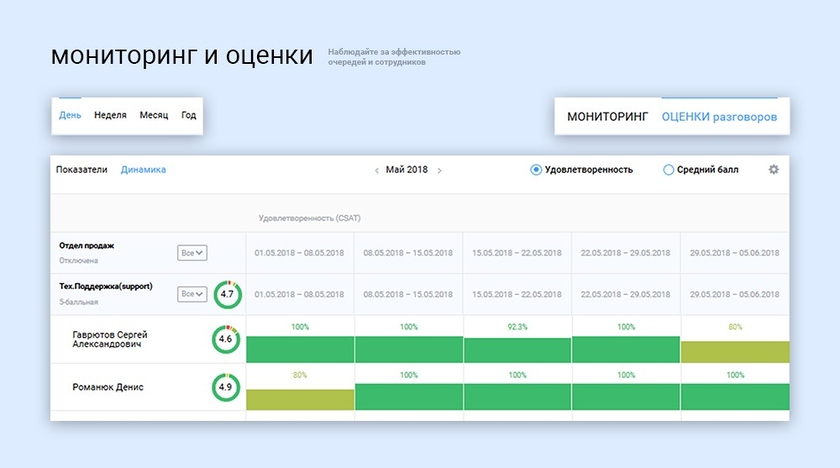Click the 4.6 rating circle for Гаврютов

click(226, 340)
